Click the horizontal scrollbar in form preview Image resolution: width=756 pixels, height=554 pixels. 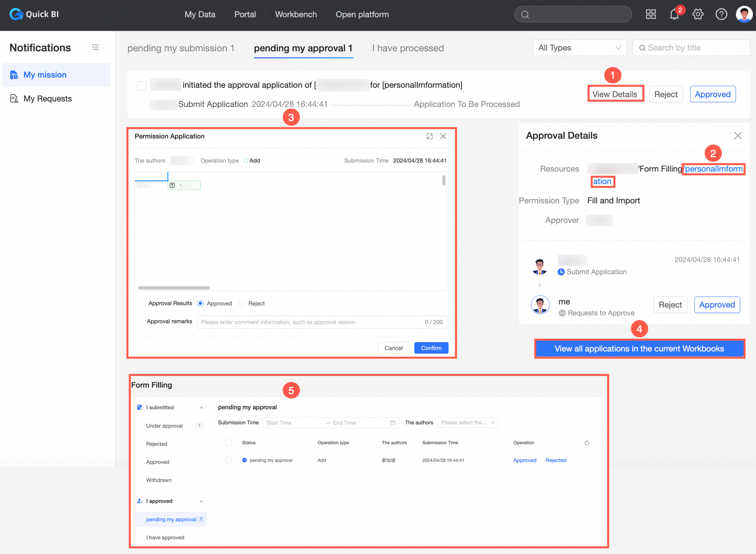tap(174, 288)
